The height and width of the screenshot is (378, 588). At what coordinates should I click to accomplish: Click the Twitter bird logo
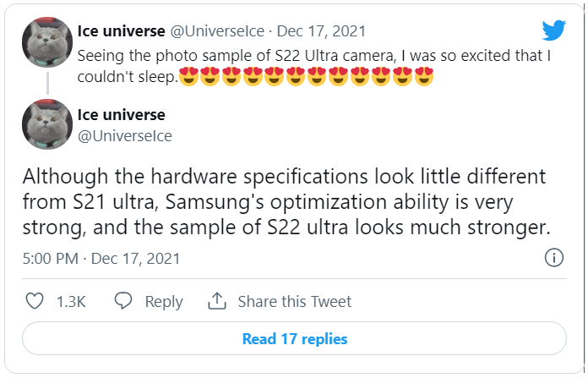point(553,31)
